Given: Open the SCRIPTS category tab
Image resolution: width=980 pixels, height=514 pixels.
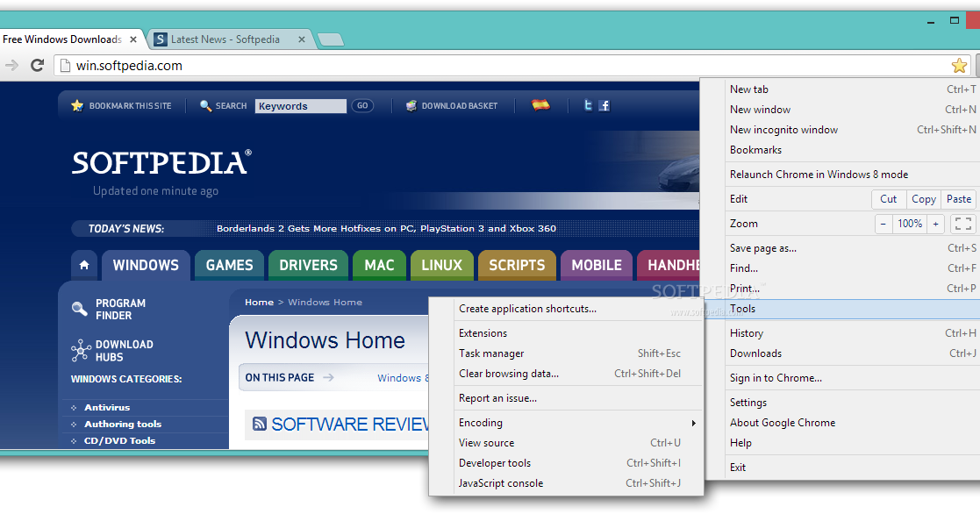Looking at the screenshot, I should pyautogui.click(x=517, y=265).
